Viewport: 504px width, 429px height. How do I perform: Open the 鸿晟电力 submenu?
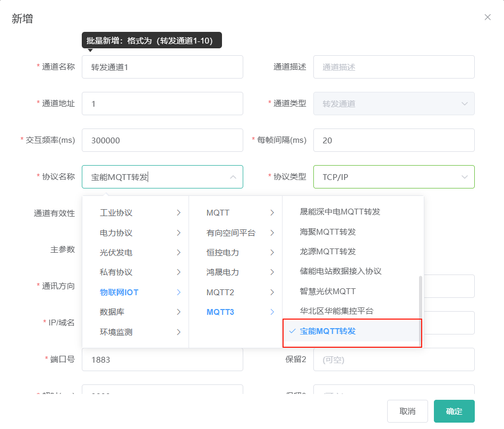pyautogui.click(x=223, y=272)
